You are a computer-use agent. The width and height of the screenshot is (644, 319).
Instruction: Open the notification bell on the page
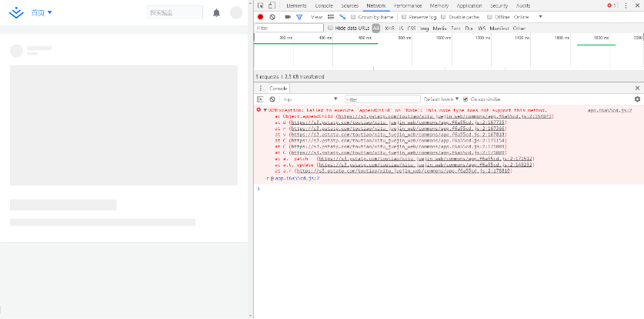click(216, 13)
